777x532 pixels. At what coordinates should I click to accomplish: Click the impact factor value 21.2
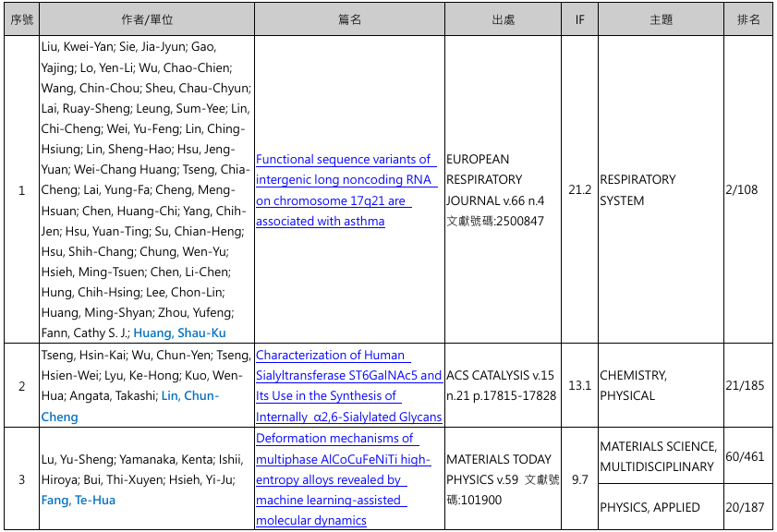click(579, 190)
